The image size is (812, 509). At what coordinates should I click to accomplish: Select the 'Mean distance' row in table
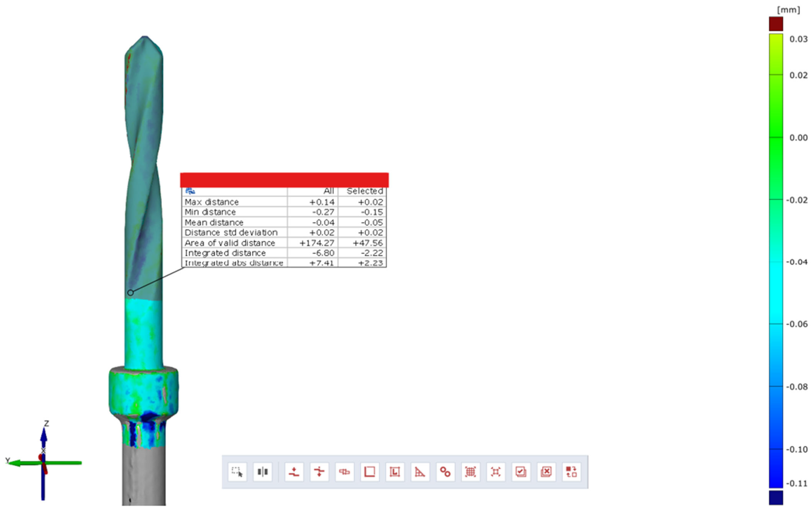(x=214, y=223)
